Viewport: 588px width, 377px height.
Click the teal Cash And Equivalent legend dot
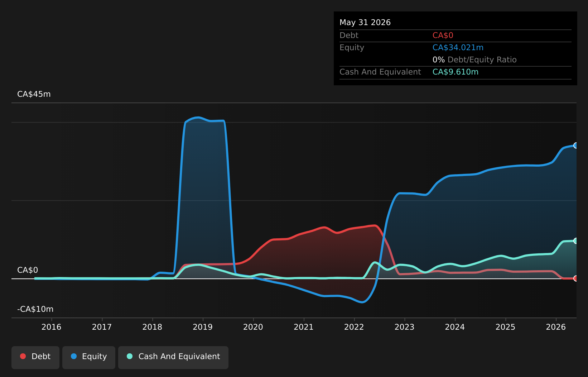(130, 356)
